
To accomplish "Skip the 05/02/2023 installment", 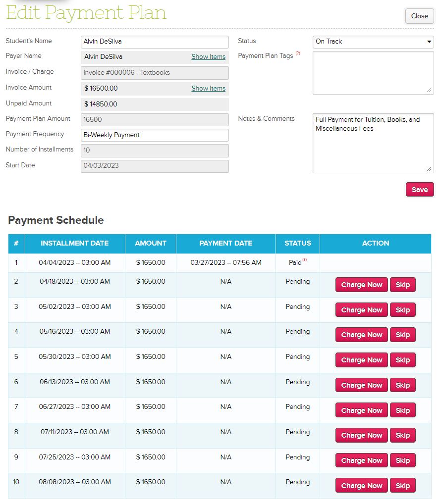I will point(402,310).
